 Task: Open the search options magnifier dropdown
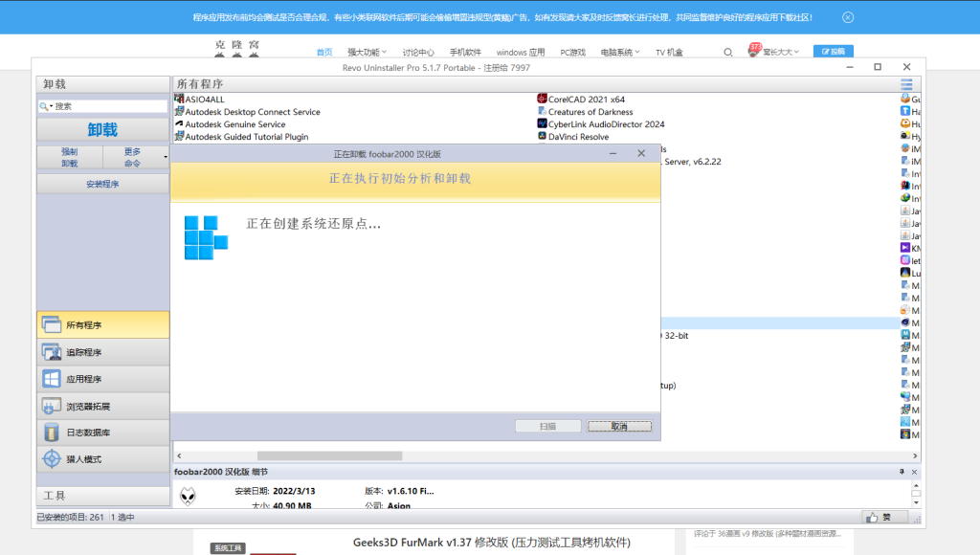[x=46, y=106]
